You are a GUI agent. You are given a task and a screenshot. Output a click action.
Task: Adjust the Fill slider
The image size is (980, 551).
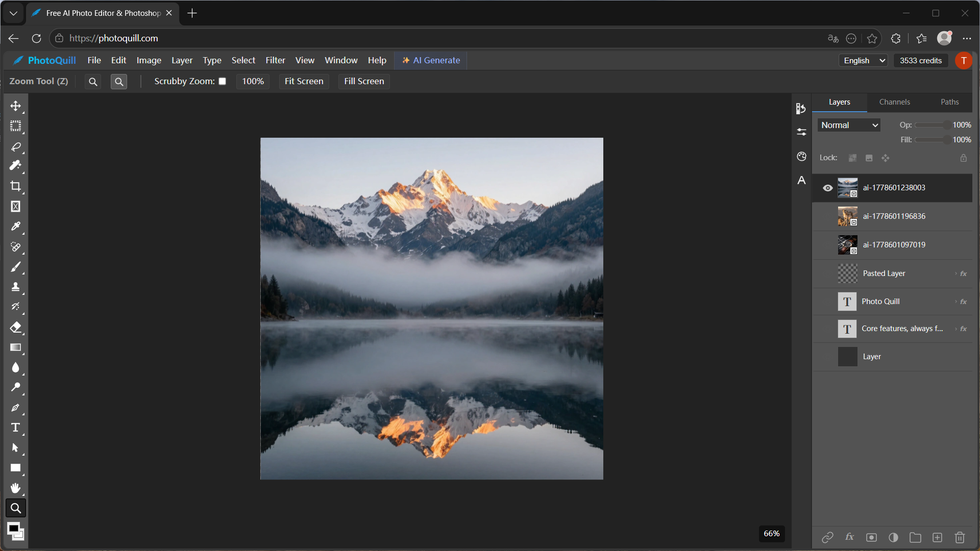(932, 140)
